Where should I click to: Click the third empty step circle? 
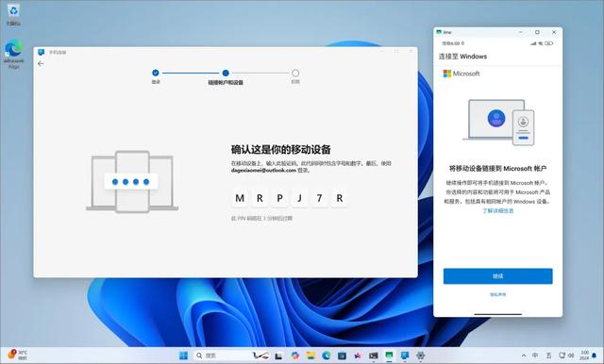tap(295, 73)
